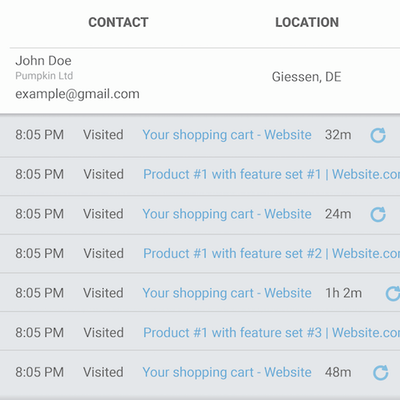Click the Pumpkin Ltd company name

click(x=44, y=76)
